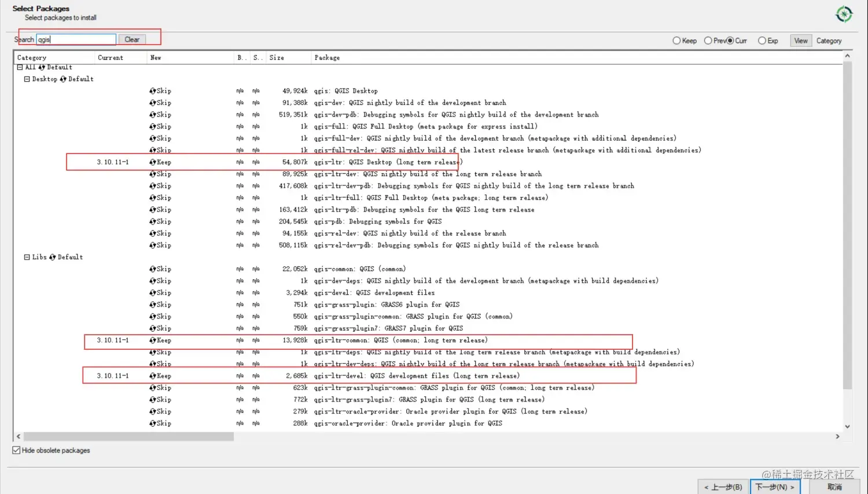Click the scroll-down arrow of package list
Viewport: 868px width, 494px height.
tap(847, 427)
